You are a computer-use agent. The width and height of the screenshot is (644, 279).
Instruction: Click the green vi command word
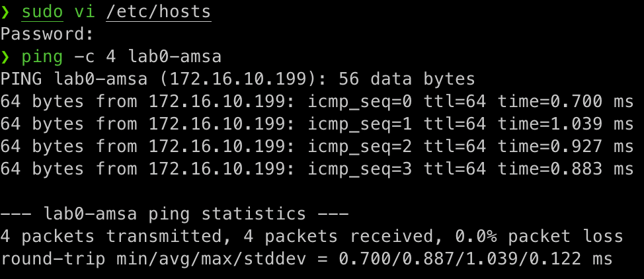tap(85, 13)
